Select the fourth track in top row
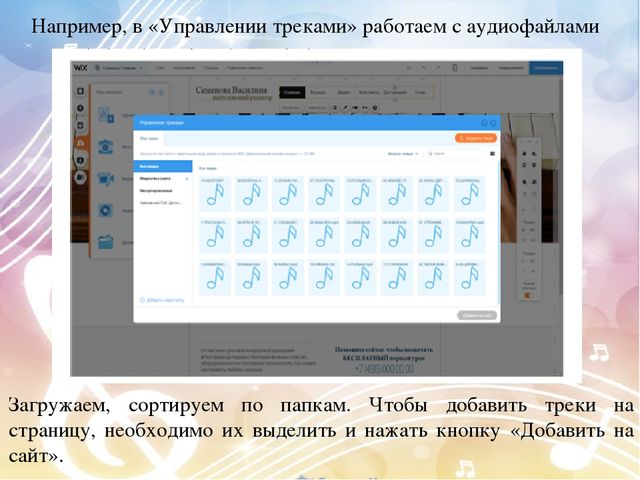 pyautogui.click(x=324, y=193)
